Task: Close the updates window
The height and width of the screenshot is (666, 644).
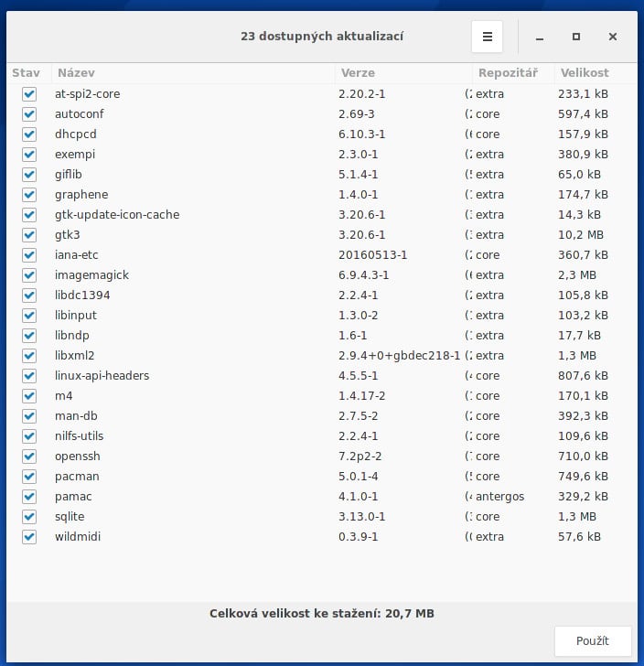Action: click(613, 37)
